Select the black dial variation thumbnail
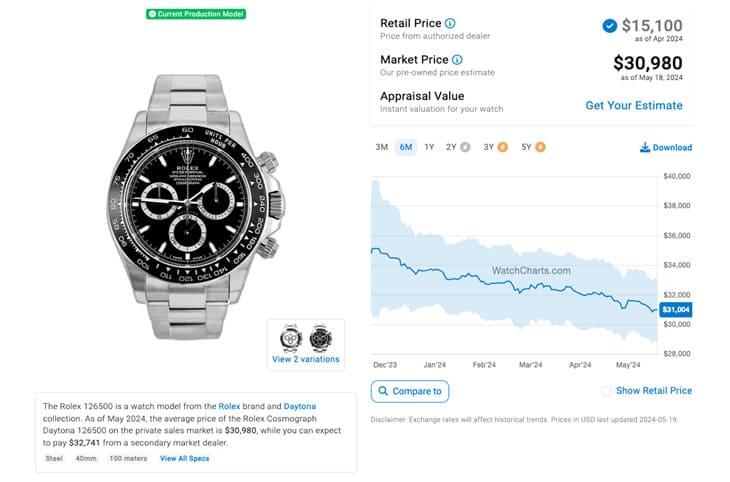 [320, 337]
